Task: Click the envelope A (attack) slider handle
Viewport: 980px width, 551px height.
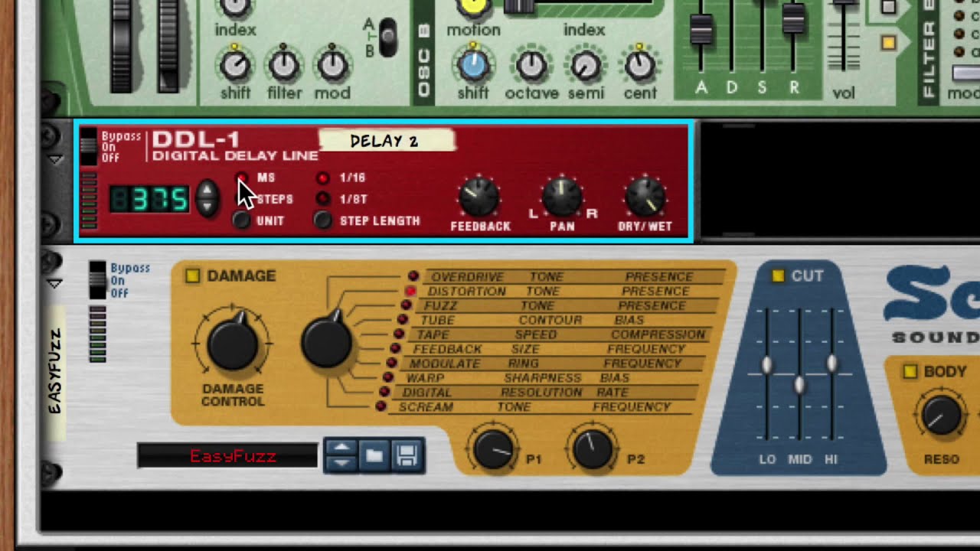Action: (701, 29)
